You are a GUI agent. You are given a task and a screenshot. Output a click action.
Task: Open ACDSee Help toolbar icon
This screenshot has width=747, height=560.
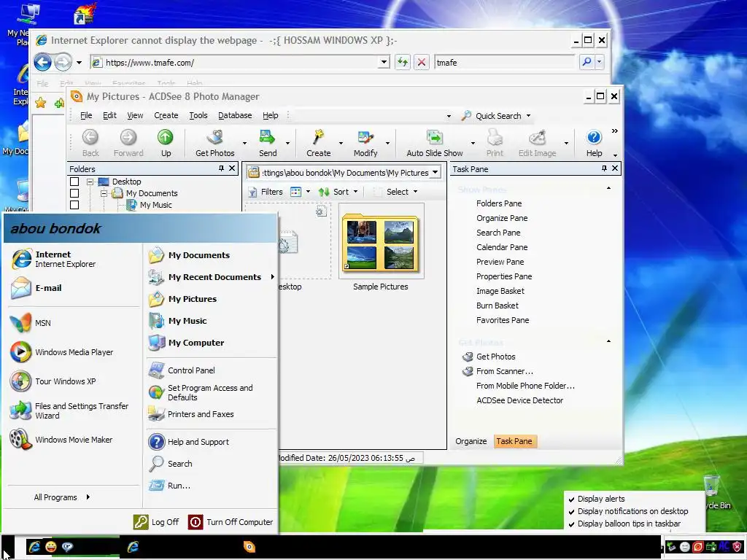pyautogui.click(x=594, y=137)
